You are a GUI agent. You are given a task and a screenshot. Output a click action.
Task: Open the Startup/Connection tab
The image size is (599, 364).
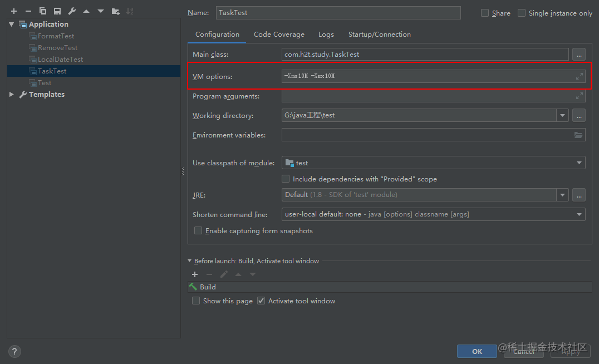click(x=379, y=35)
